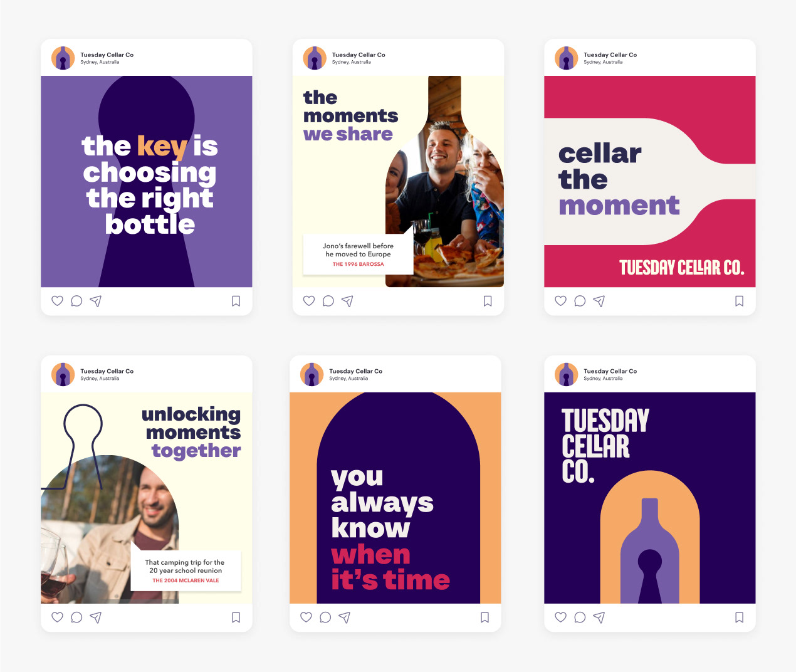Comment on 'you always know when' post

pyautogui.click(x=325, y=617)
